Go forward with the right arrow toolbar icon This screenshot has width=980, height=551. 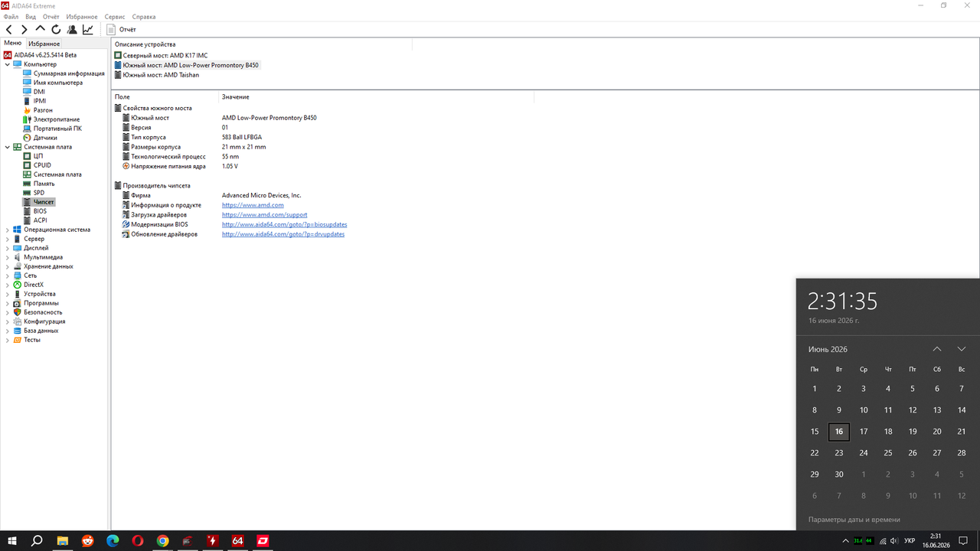coord(24,30)
